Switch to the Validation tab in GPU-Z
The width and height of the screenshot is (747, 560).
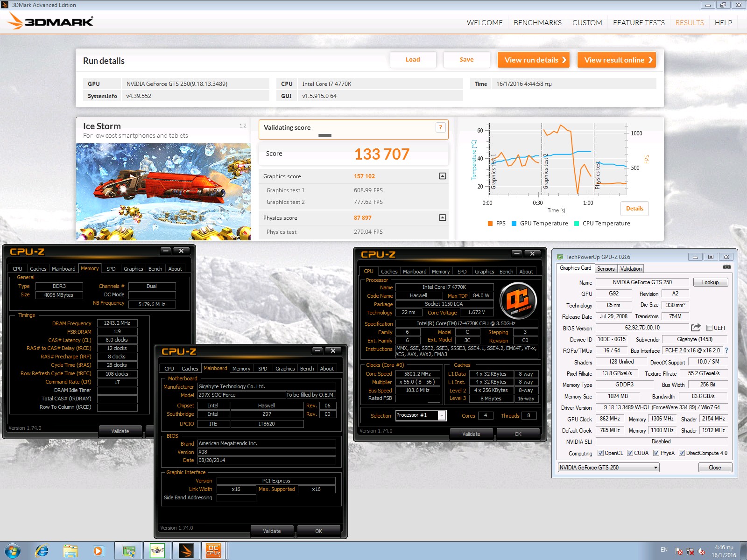coord(631,268)
